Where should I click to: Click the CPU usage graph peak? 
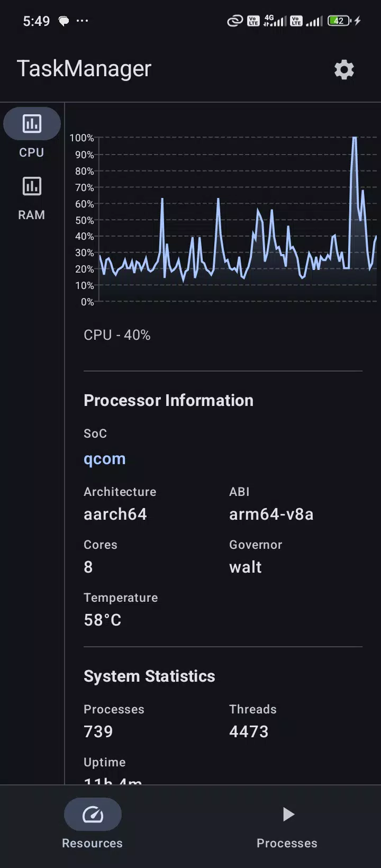[355, 139]
